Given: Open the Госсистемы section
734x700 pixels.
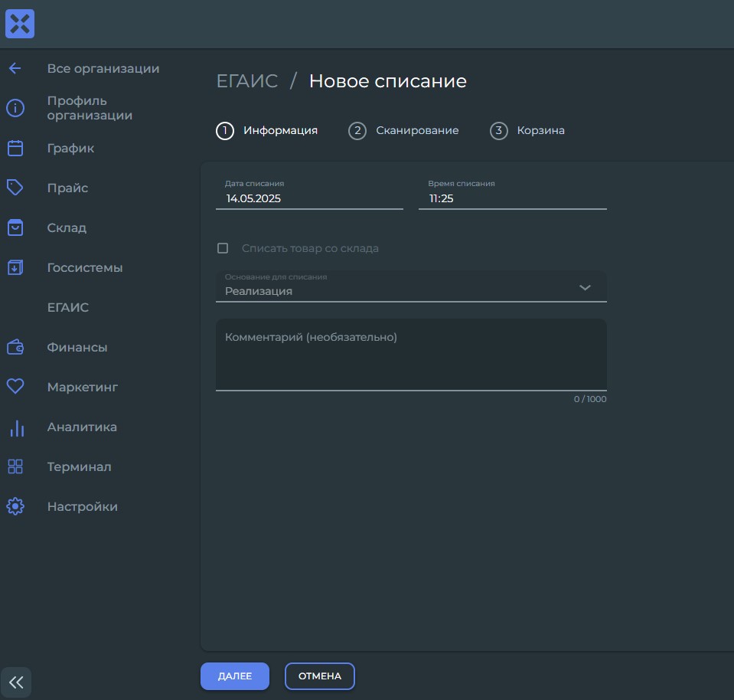Looking at the screenshot, I should coord(85,267).
